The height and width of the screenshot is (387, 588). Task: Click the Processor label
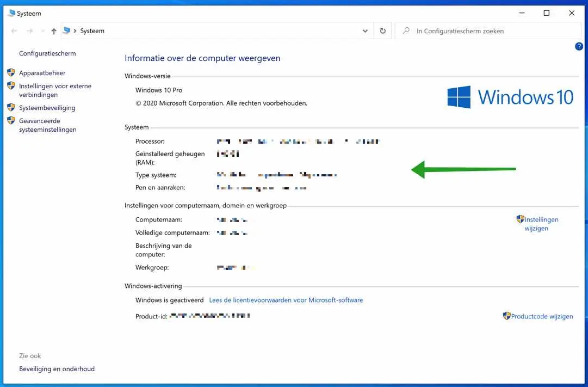[150, 142]
